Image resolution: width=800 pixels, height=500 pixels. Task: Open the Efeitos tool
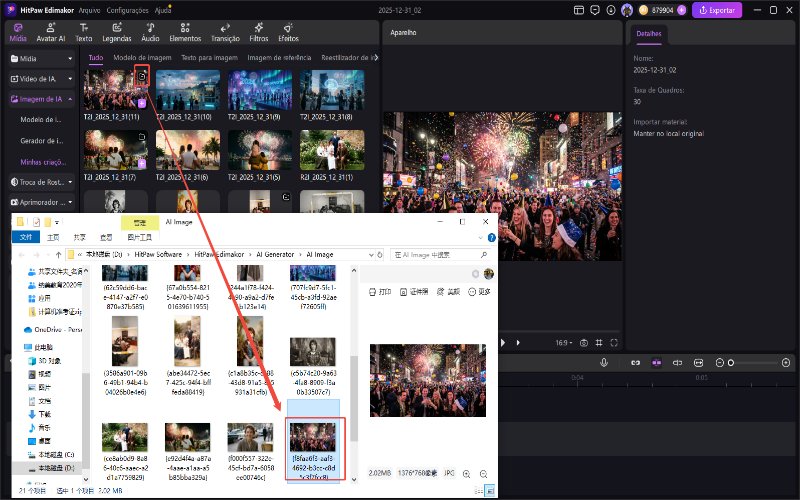[x=288, y=32]
